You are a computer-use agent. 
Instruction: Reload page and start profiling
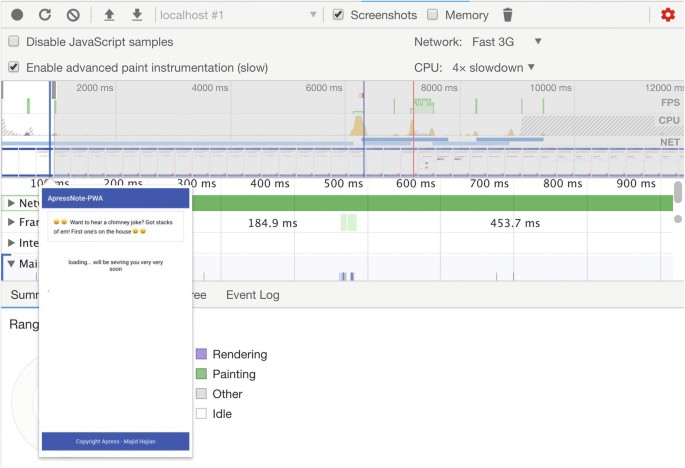[x=45, y=15]
